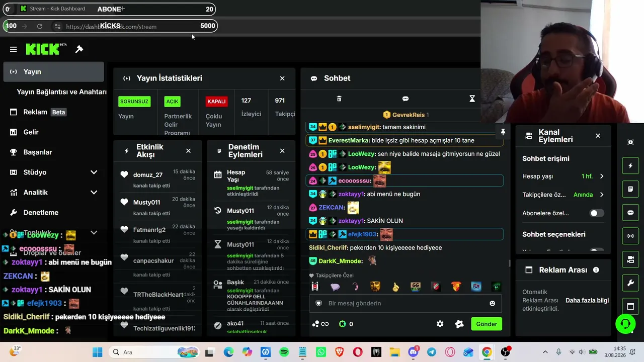The image size is (644, 362).
Task: Expand the Stüdyo menu section
Action: coord(94,172)
